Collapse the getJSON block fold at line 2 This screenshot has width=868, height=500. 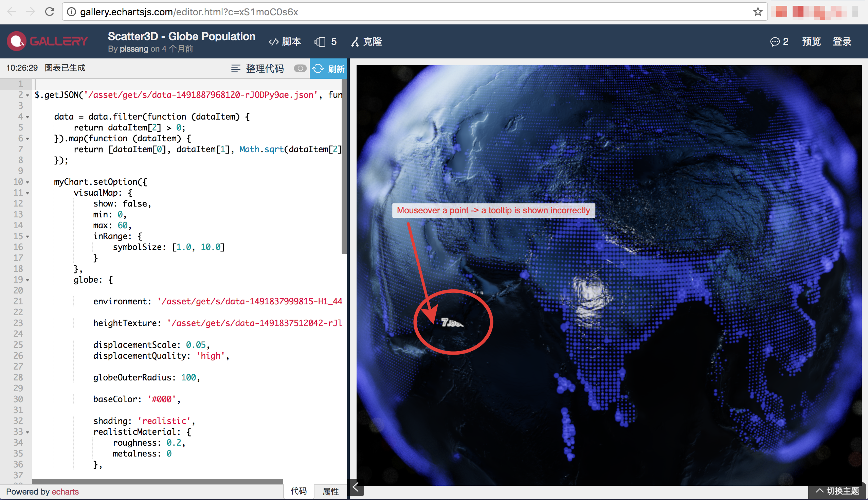(27, 95)
